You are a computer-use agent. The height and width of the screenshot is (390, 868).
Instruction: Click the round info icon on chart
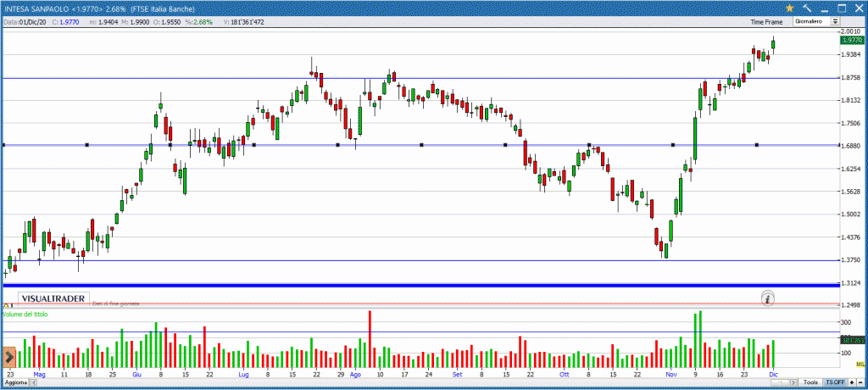click(768, 298)
